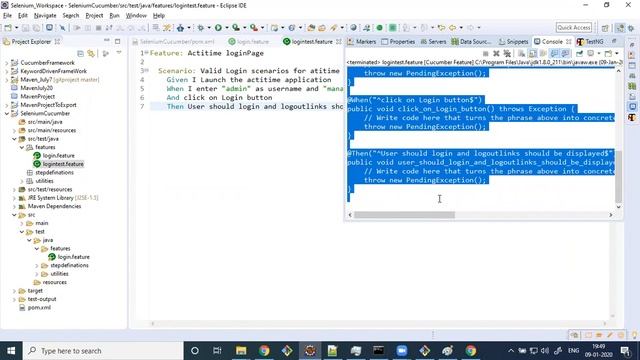Open the Window menu
The width and height of the screenshot is (640, 360).
pyautogui.click(x=136, y=16)
